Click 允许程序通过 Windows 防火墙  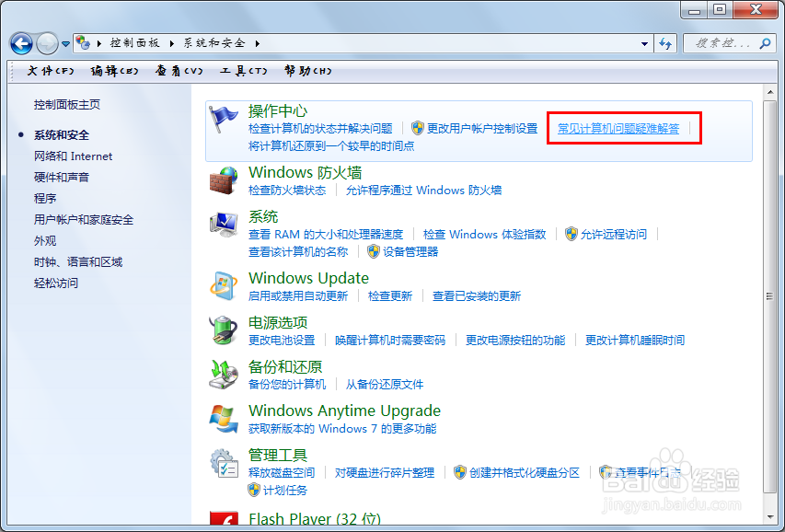(x=424, y=190)
